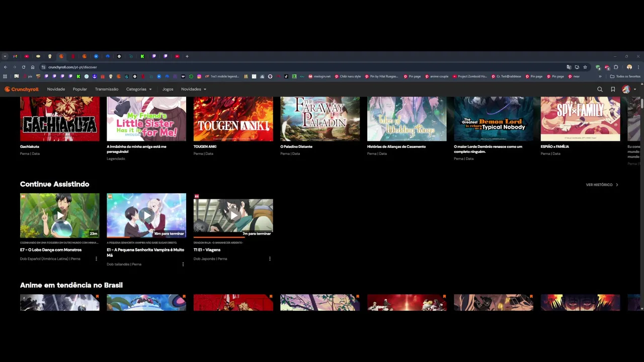Switch to the Gmail browser tab

(15, 56)
